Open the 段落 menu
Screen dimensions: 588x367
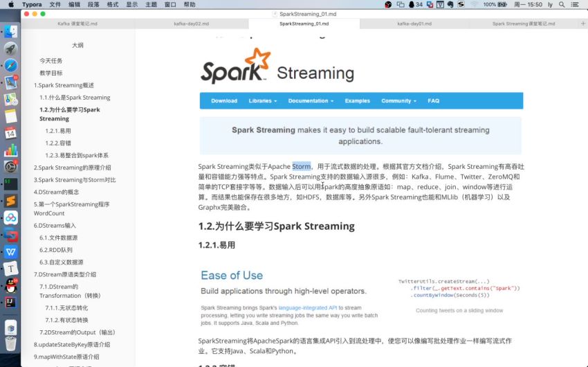pos(93,5)
